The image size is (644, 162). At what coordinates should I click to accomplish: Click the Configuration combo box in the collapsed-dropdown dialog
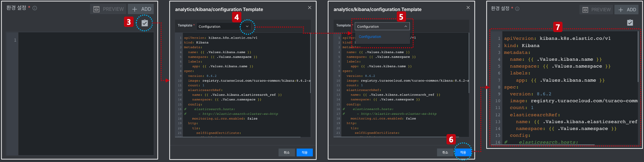tap(223, 26)
